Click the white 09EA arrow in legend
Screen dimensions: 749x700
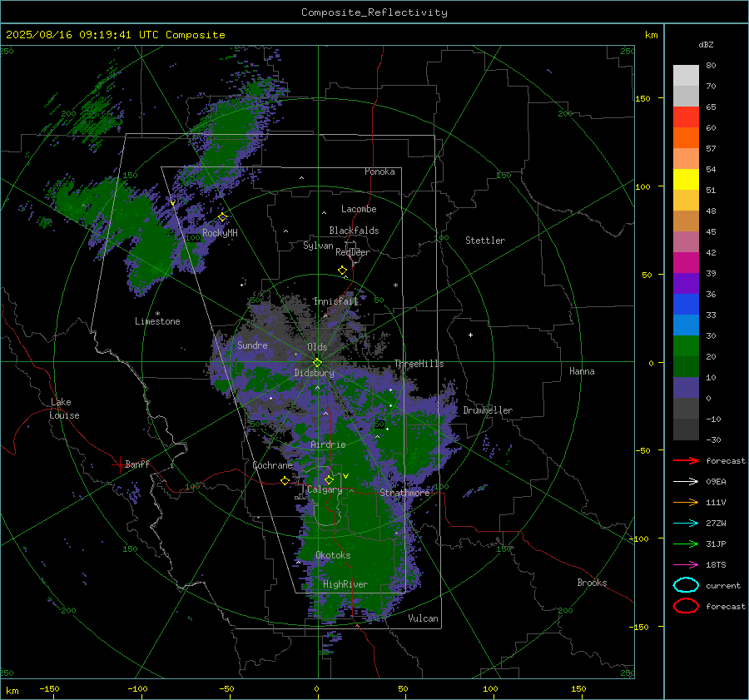686,482
